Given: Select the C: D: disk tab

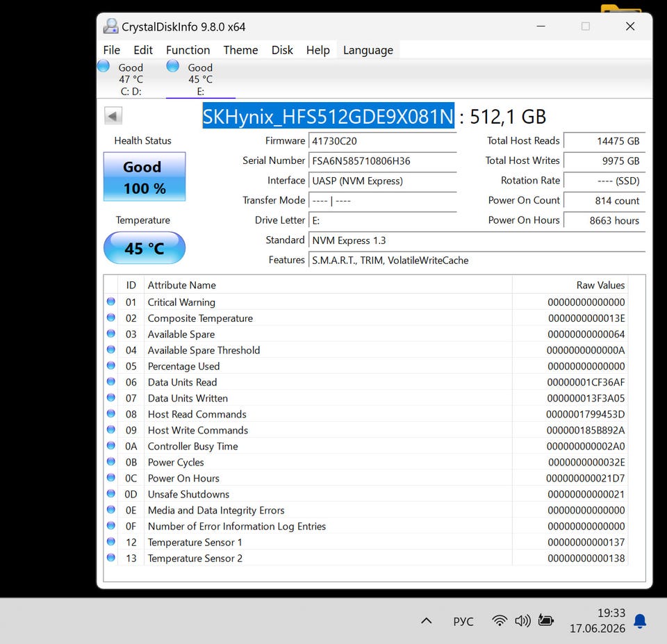Looking at the screenshot, I should (x=131, y=79).
